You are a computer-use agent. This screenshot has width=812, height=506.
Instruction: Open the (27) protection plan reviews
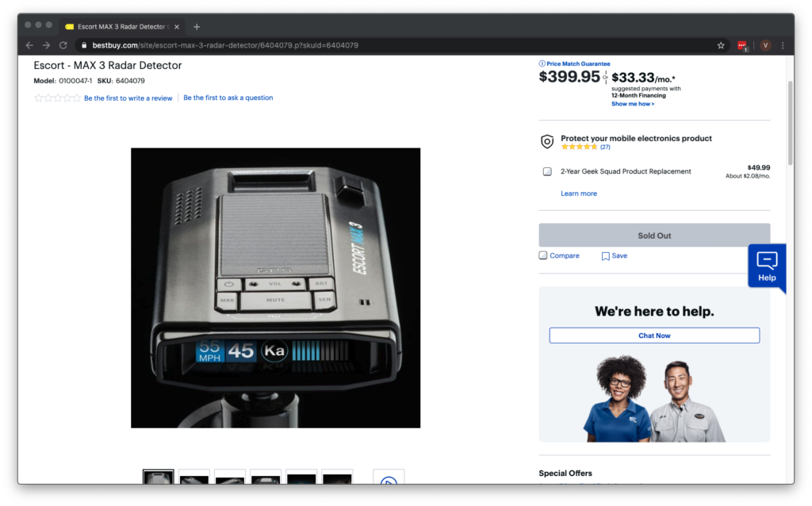click(605, 147)
